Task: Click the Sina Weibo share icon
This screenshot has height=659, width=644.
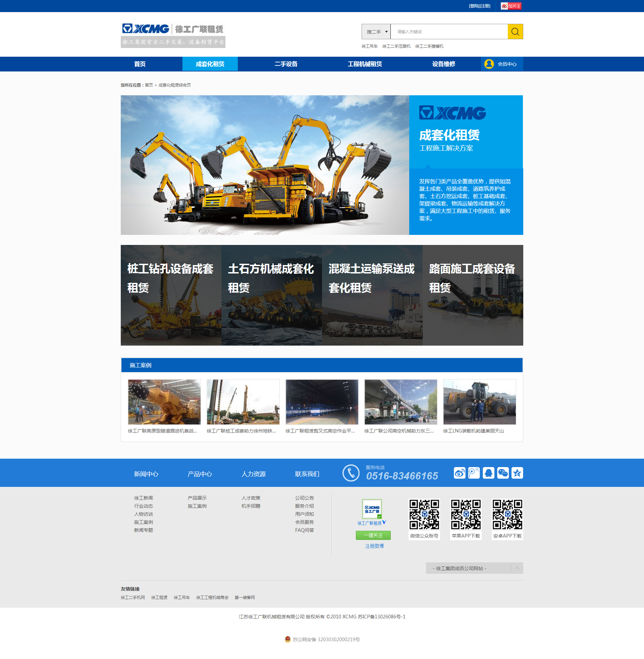Action: point(459,472)
